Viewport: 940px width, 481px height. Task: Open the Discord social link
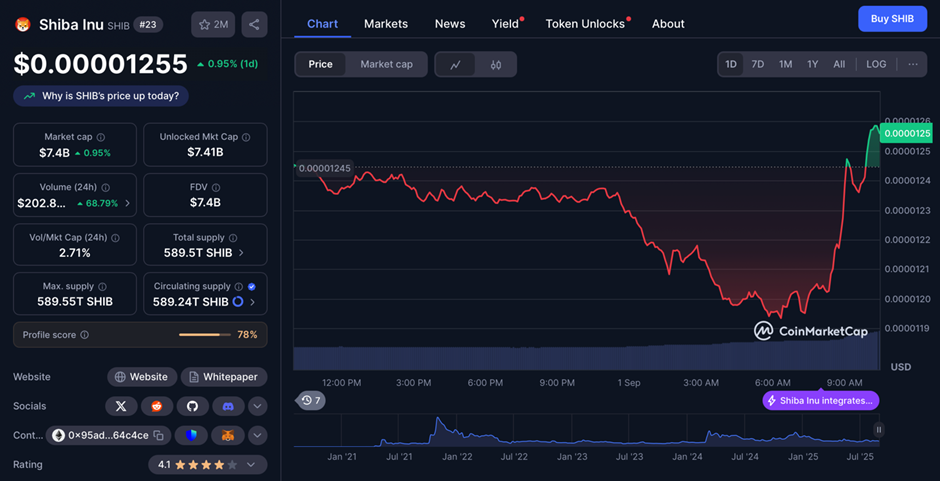pyautogui.click(x=227, y=406)
